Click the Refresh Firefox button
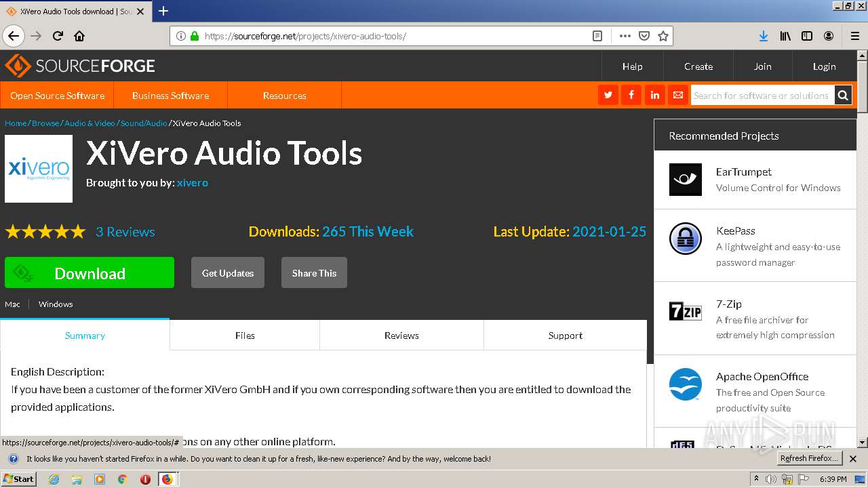The image size is (868, 488). (810, 459)
